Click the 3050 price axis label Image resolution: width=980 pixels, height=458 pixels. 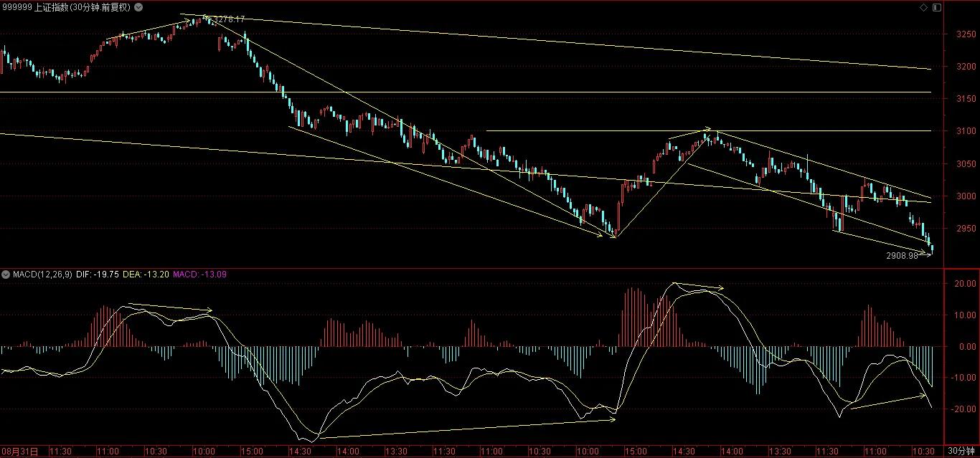point(966,163)
